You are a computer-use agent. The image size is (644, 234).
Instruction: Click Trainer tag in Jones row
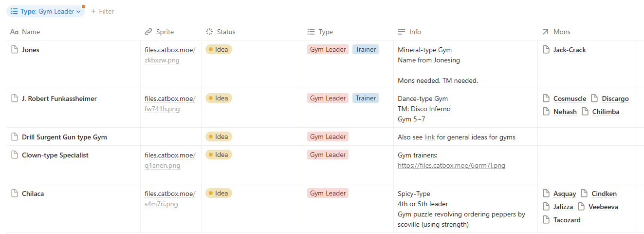click(366, 49)
